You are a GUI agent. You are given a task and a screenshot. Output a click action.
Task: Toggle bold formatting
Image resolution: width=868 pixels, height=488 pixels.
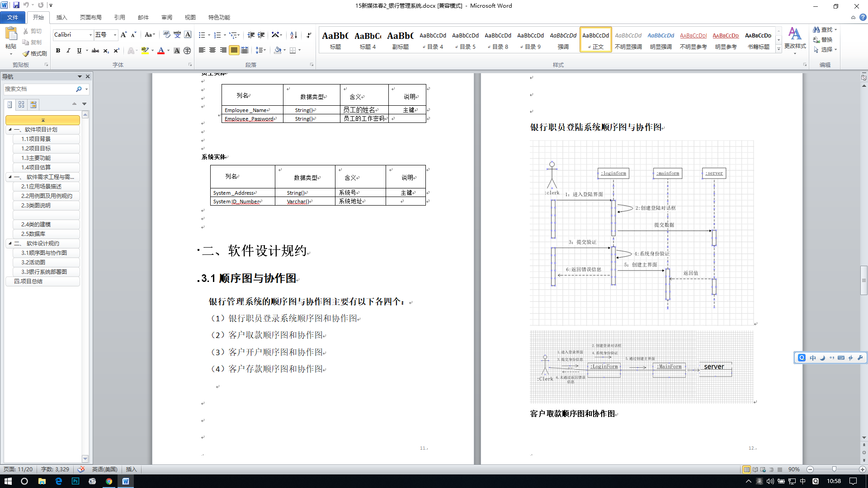pos(58,51)
